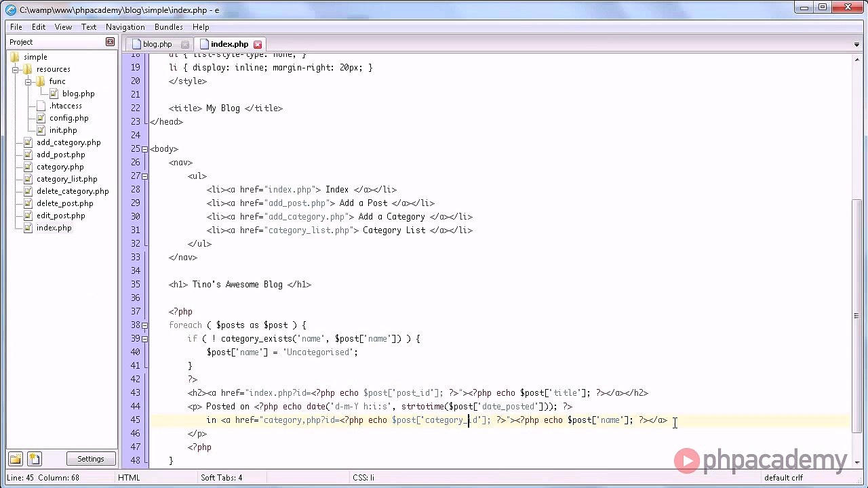Fold the ul block at line 27
The width and height of the screenshot is (868, 488).
tap(144, 176)
